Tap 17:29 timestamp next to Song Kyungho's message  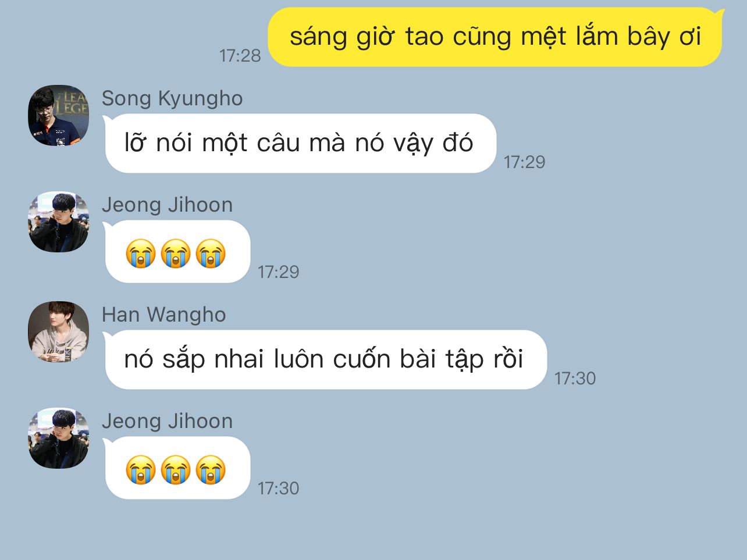[x=525, y=162]
